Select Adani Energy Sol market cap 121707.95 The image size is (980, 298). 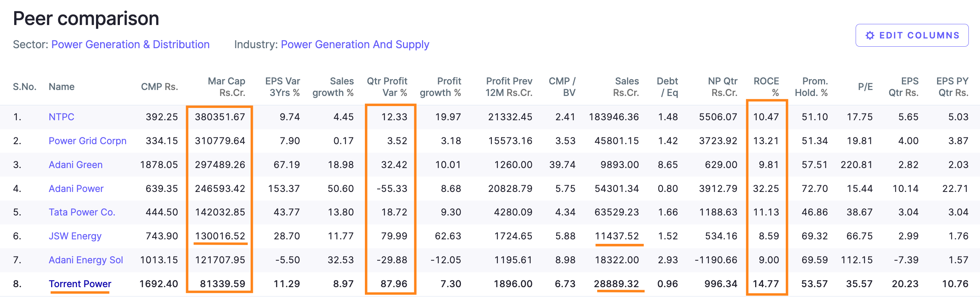220,260
